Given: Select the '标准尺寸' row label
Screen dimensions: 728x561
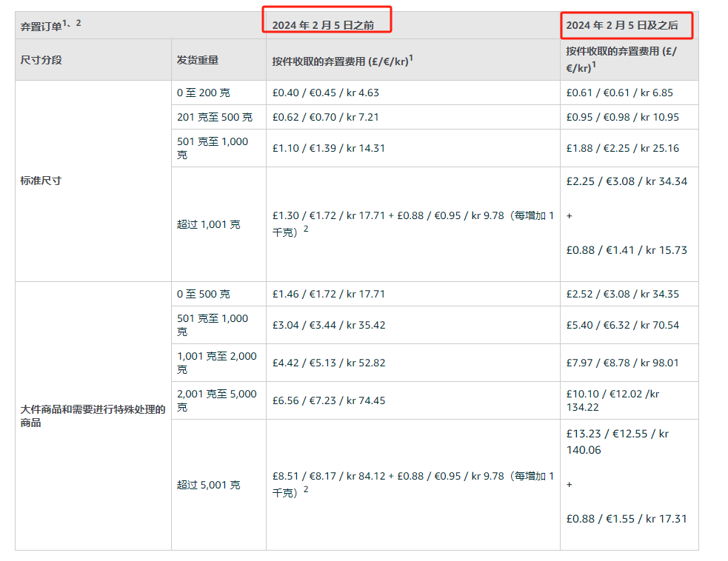Looking at the screenshot, I should [x=41, y=181].
